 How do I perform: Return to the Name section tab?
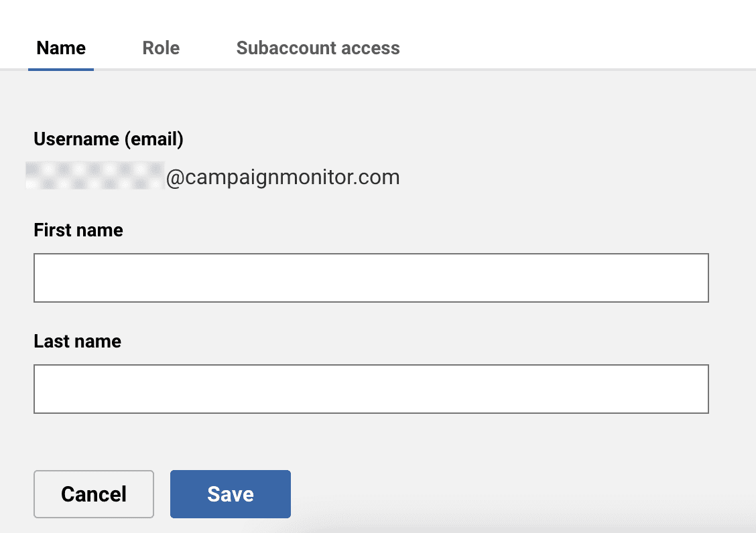61,48
